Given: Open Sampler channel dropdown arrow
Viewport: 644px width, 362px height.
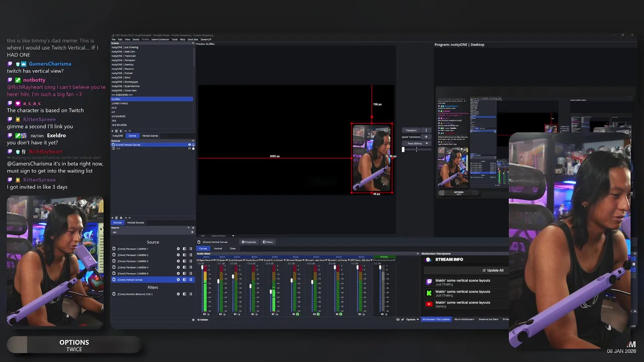Looking at the screenshot, I should pyautogui.click(x=244, y=260).
